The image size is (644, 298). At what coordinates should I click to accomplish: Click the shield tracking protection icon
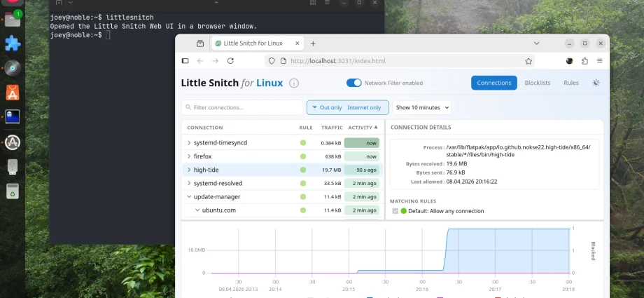point(272,61)
